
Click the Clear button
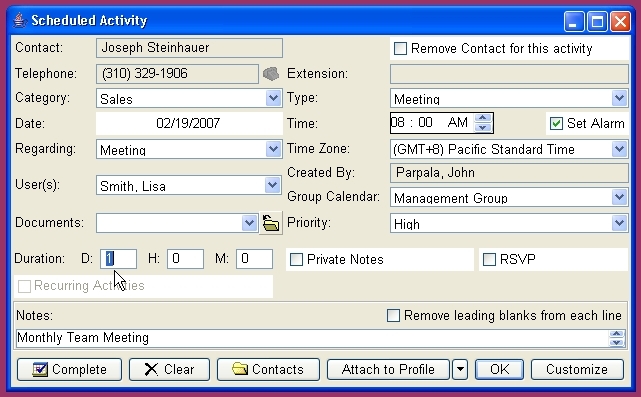coord(169,370)
